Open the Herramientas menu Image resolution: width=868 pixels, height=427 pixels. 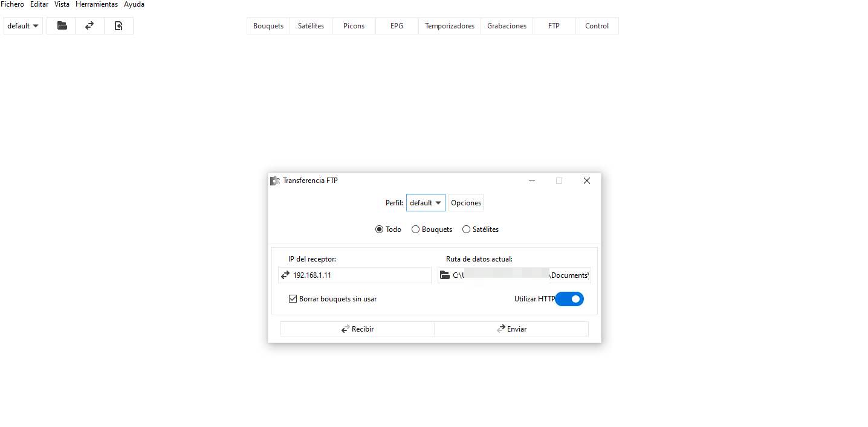(96, 4)
